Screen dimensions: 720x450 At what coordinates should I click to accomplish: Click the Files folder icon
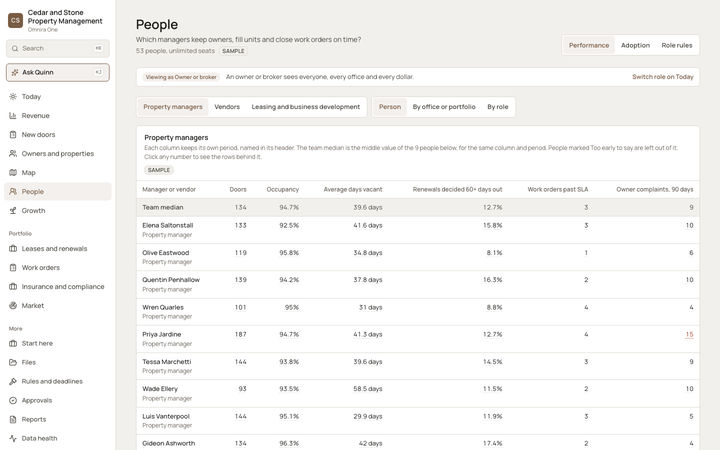pos(13,362)
